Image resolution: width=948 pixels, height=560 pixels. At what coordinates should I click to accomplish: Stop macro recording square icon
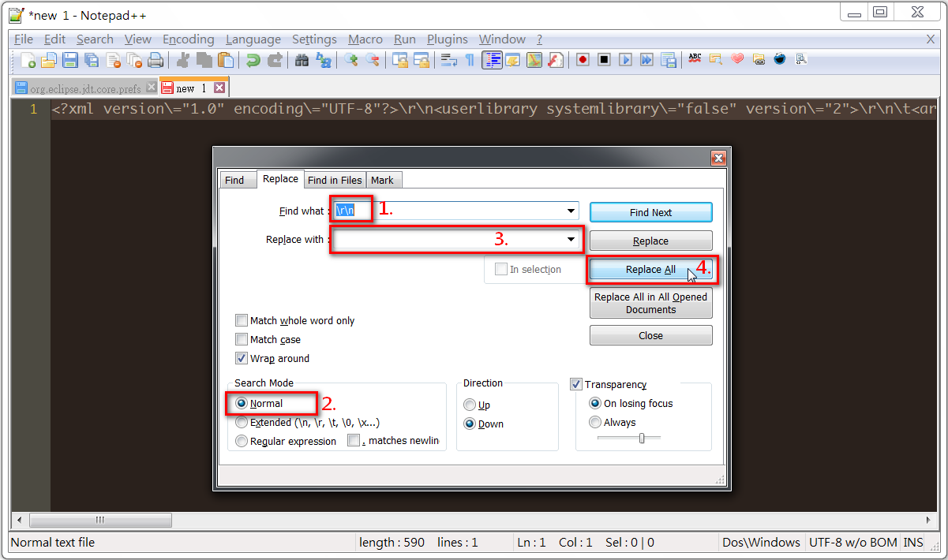click(x=604, y=60)
